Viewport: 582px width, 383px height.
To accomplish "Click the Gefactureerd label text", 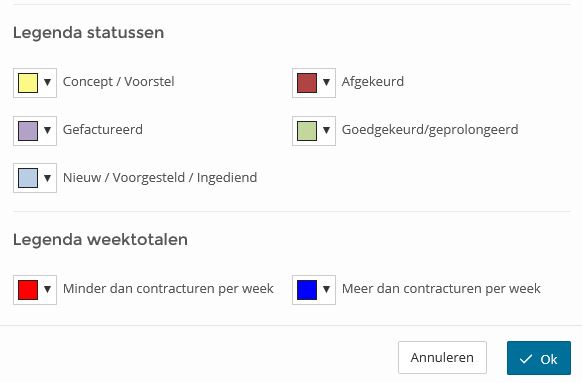I will pyautogui.click(x=103, y=130).
